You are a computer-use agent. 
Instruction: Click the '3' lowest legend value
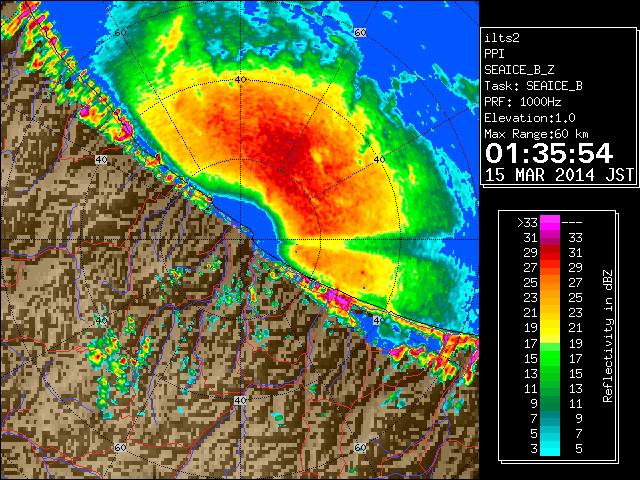(x=534, y=449)
